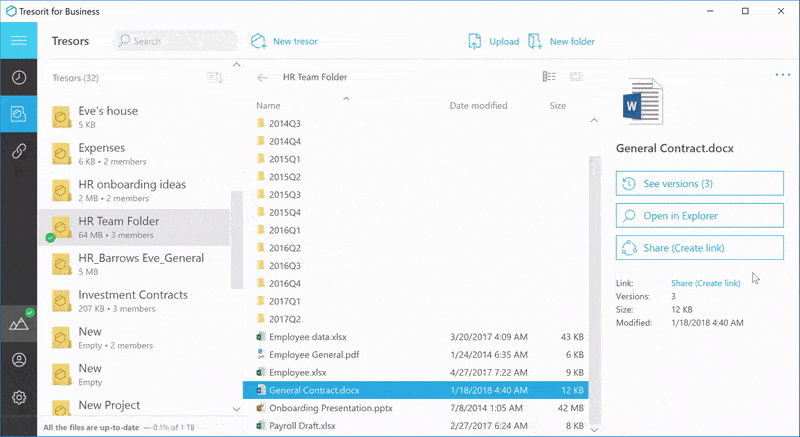Sort by Size column header
Screen dimensions: 800x437
point(558,106)
